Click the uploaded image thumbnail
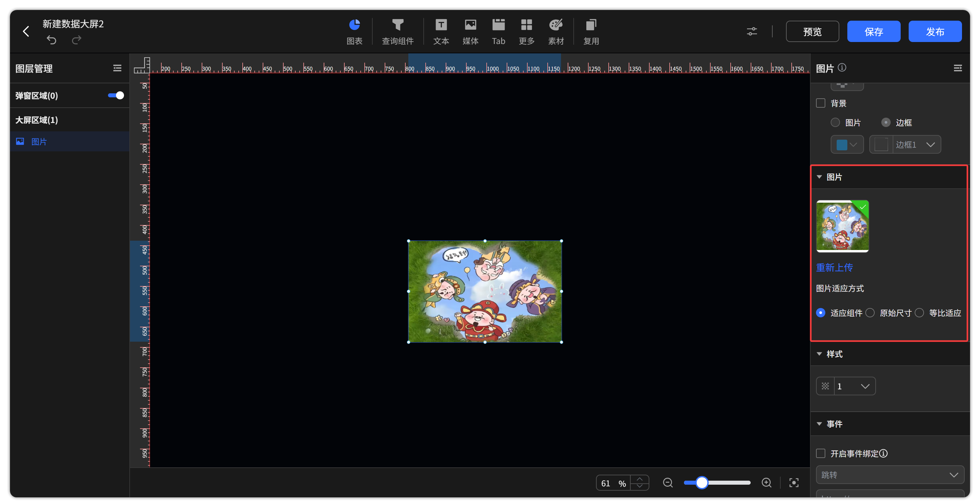Screen dimensions: 980x504 point(842,226)
